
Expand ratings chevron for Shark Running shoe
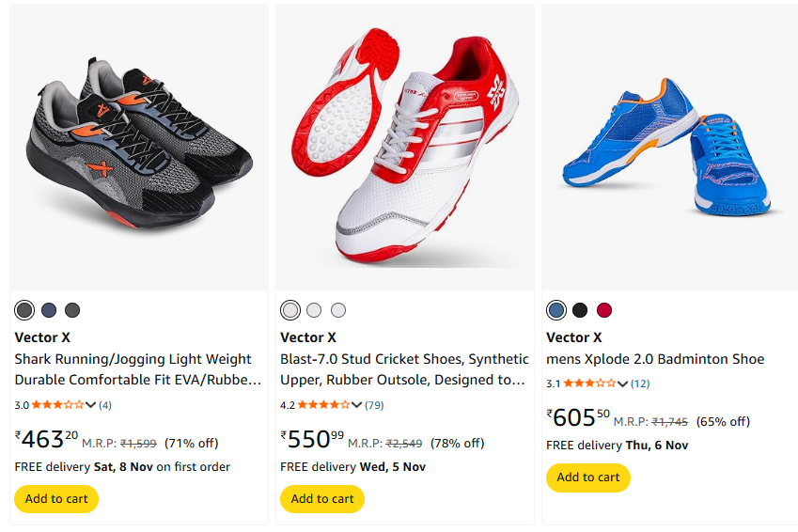[91, 405]
